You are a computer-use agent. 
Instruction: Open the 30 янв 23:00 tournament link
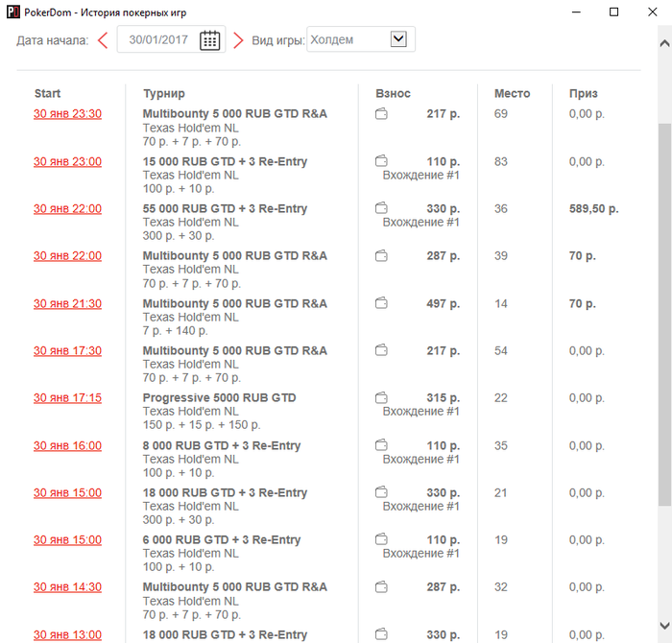(x=68, y=161)
